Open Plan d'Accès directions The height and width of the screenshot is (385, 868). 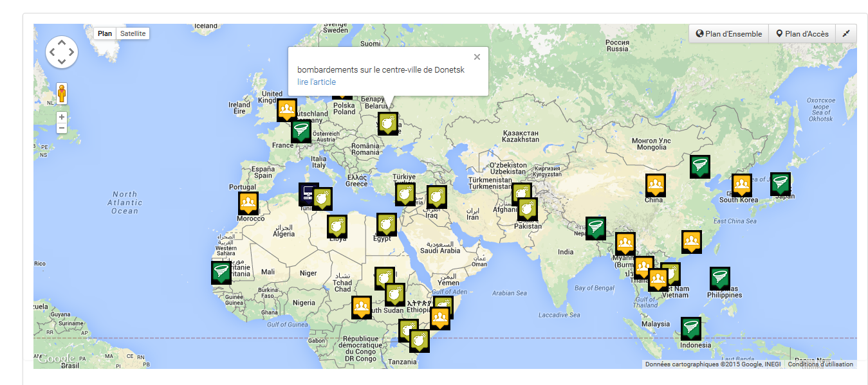pyautogui.click(x=802, y=34)
